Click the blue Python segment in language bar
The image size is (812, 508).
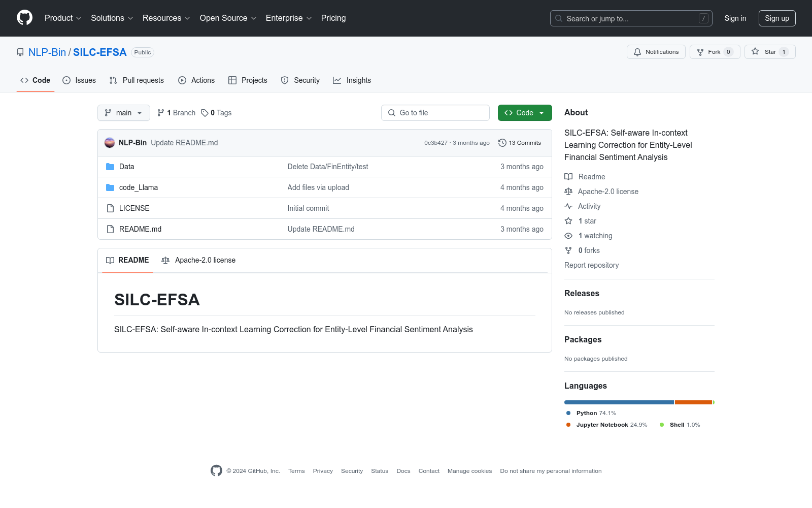619,402
